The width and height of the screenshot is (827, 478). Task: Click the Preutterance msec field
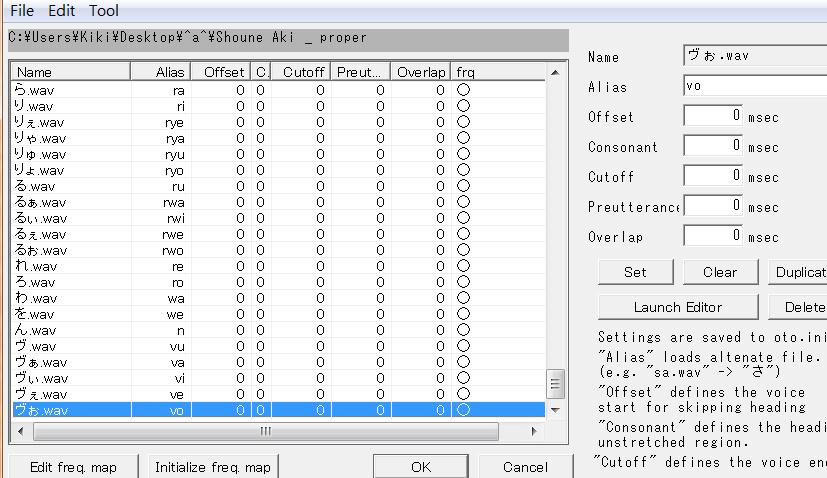(713, 205)
